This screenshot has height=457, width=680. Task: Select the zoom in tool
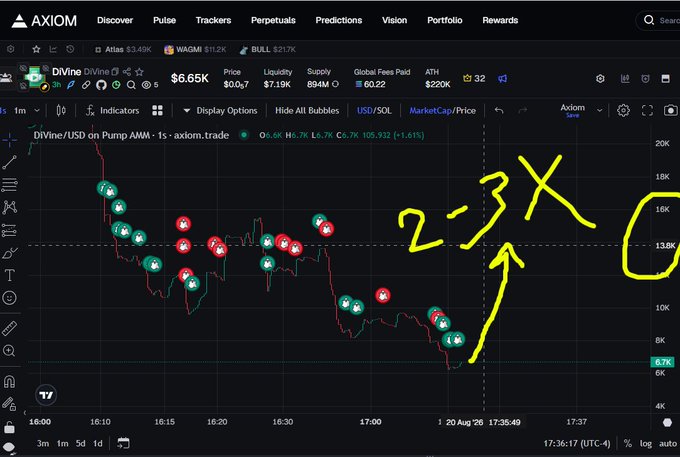click(10, 350)
